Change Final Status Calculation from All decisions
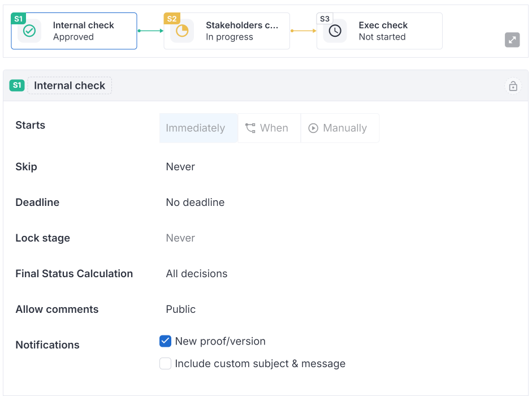The width and height of the screenshot is (532, 396). pyautogui.click(x=196, y=274)
